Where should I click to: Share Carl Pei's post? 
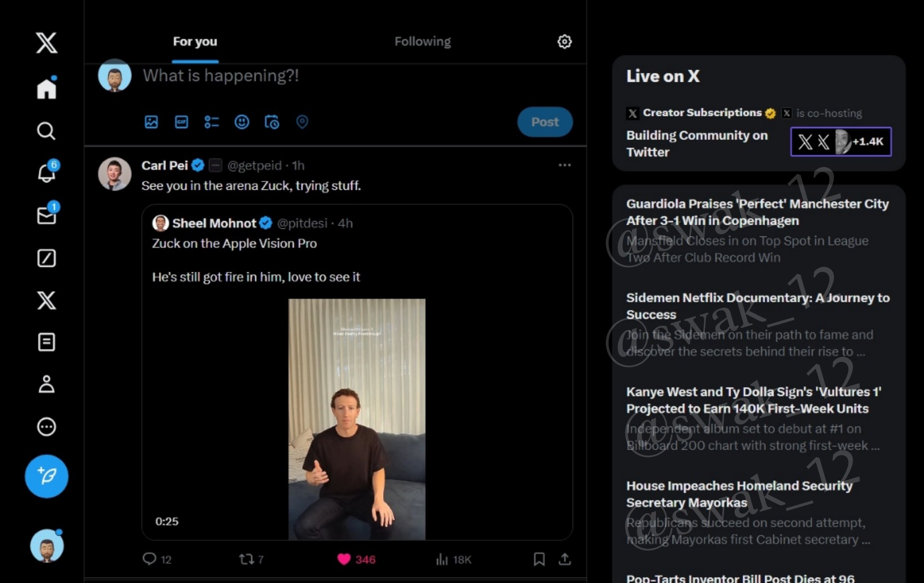(x=564, y=559)
